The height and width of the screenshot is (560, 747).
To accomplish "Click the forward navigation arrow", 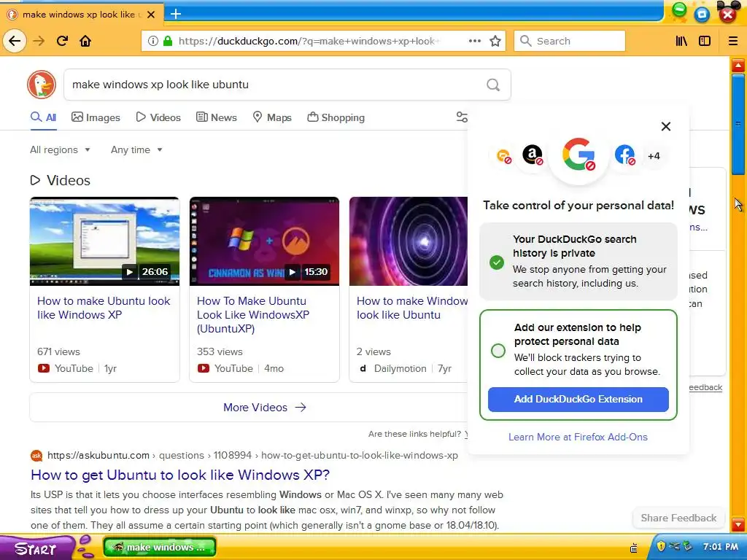I will (39, 41).
